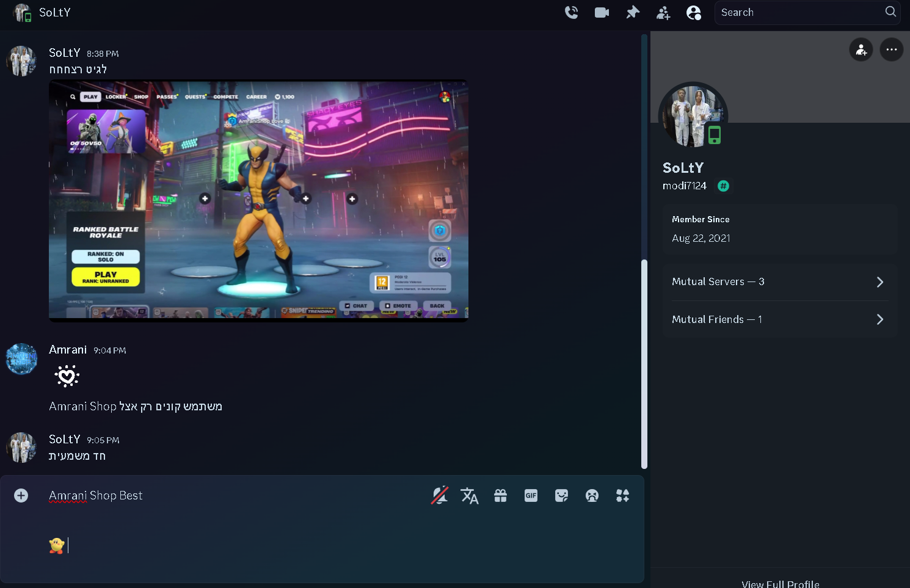Click the SoLtY username at 8:38 PM
Viewport: 910px width, 588px height.
pos(65,53)
